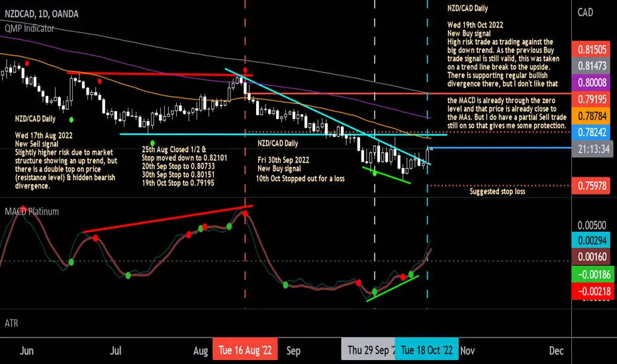Click the red divergence trendline on MACD pane
Image resolution: width=617 pixels, height=364 pixels.
[x=168, y=219]
